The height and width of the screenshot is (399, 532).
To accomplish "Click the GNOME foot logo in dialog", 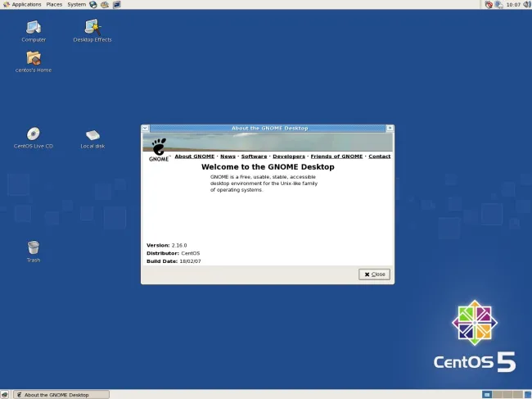I will click(159, 150).
